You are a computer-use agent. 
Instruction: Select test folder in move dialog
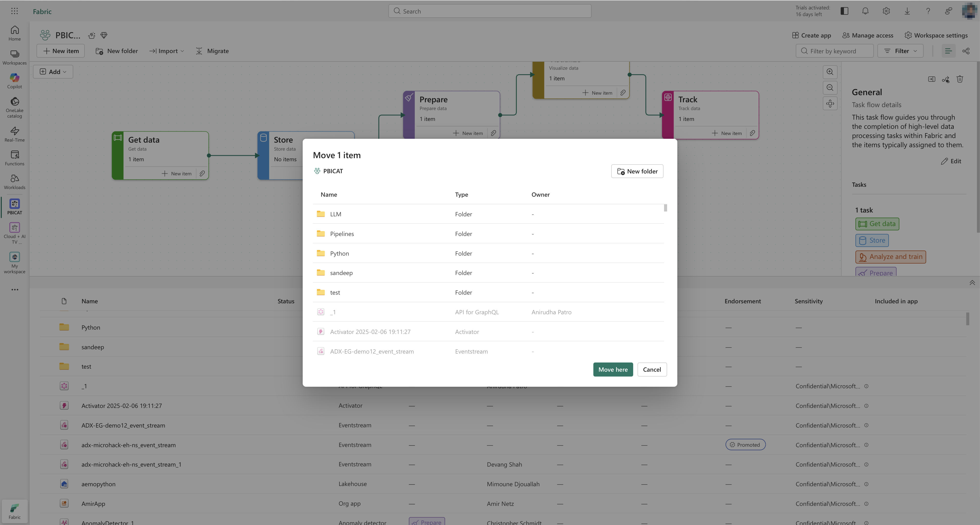488,292
